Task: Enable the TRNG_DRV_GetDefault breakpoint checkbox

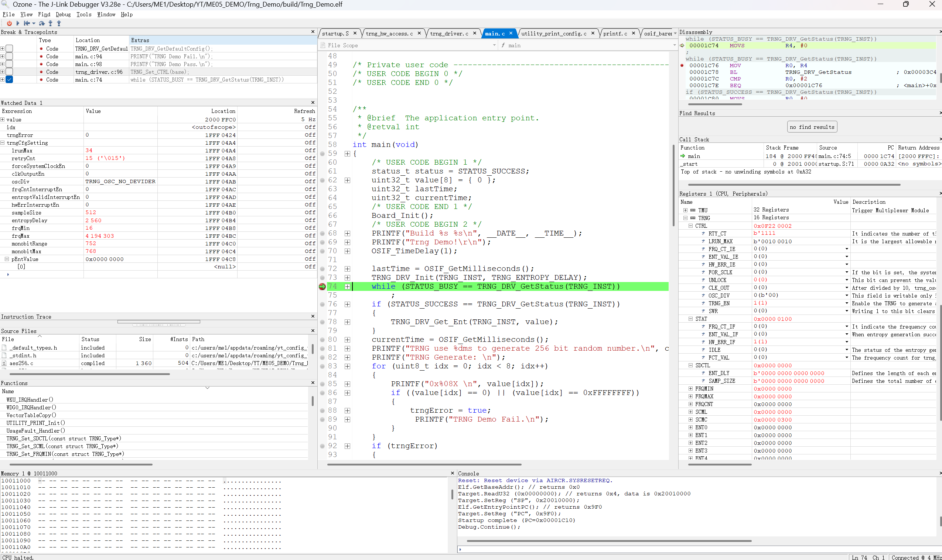Action: pyautogui.click(x=10, y=48)
